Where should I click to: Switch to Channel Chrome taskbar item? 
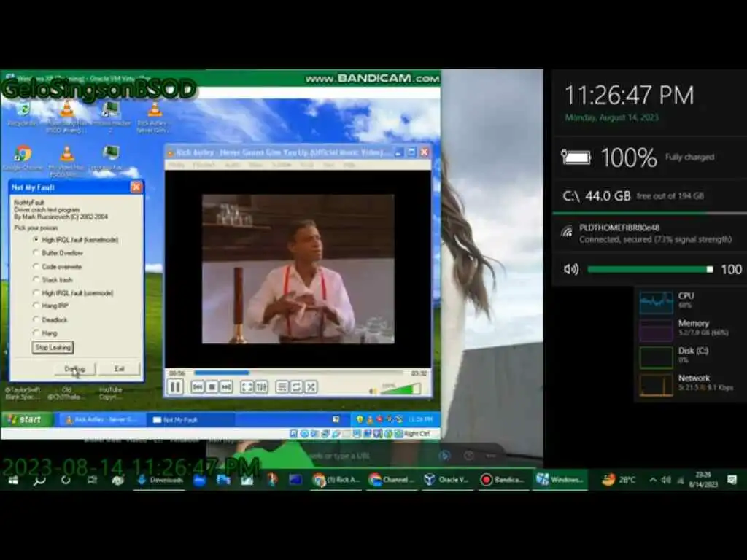pos(392,480)
